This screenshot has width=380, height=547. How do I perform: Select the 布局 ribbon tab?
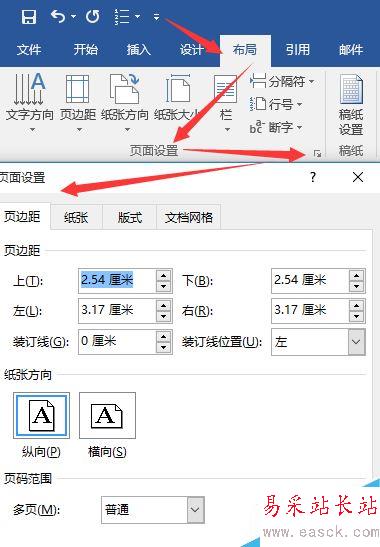point(245,50)
